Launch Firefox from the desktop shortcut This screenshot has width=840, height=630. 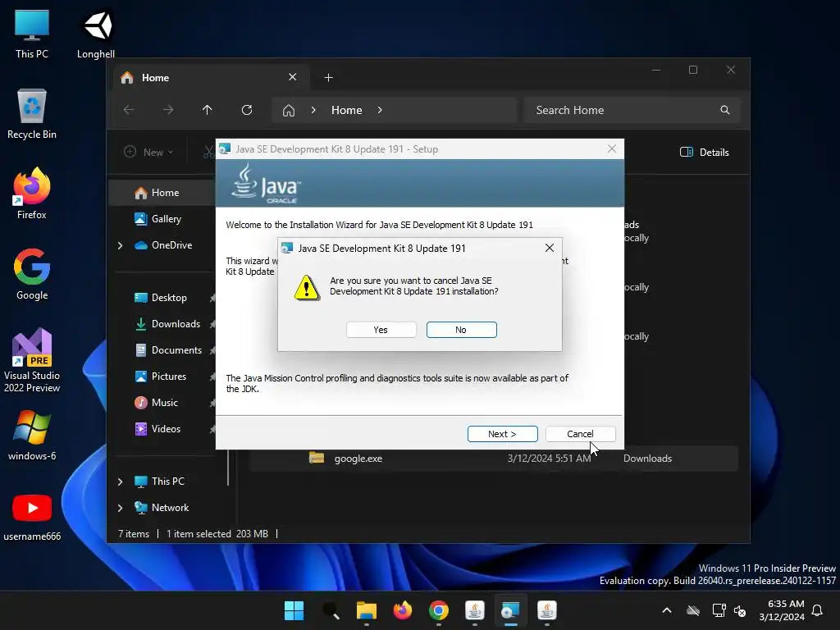(x=32, y=194)
